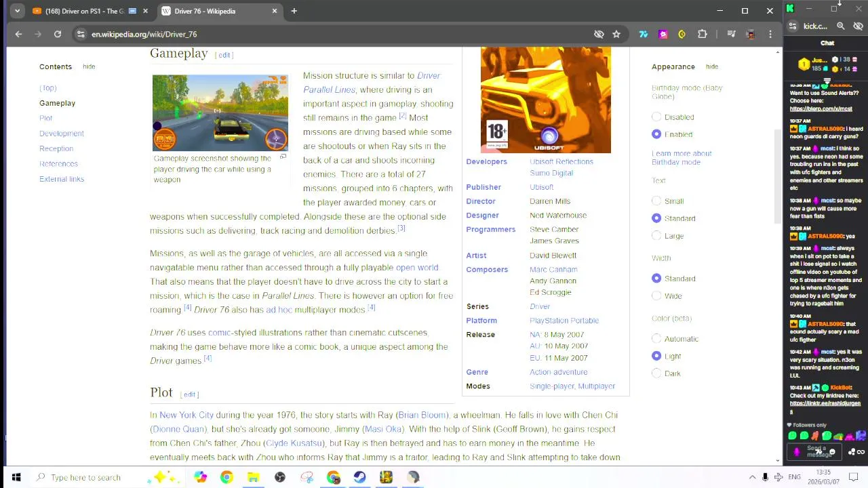The height and width of the screenshot is (488, 868).
Task: Click crossed-eye icon in Kick window
Action: coord(858,26)
